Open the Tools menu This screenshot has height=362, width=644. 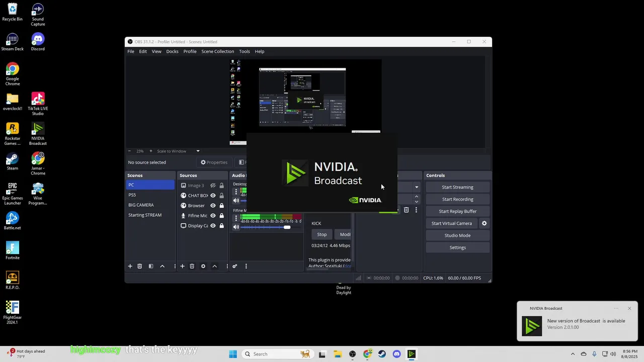(x=245, y=51)
